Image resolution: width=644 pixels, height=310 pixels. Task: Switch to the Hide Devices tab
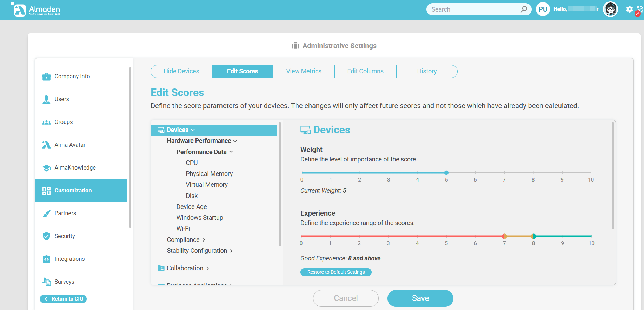click(x=181, y=71)
